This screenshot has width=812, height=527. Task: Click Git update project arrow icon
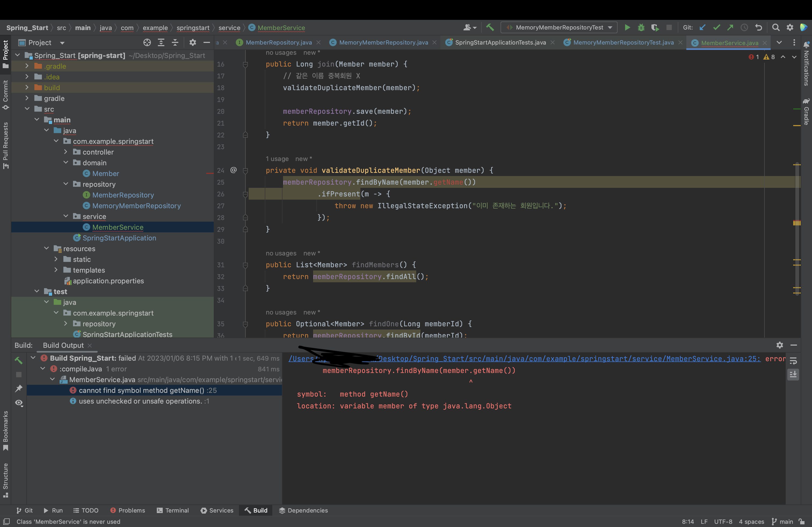(x=702, y=28)
